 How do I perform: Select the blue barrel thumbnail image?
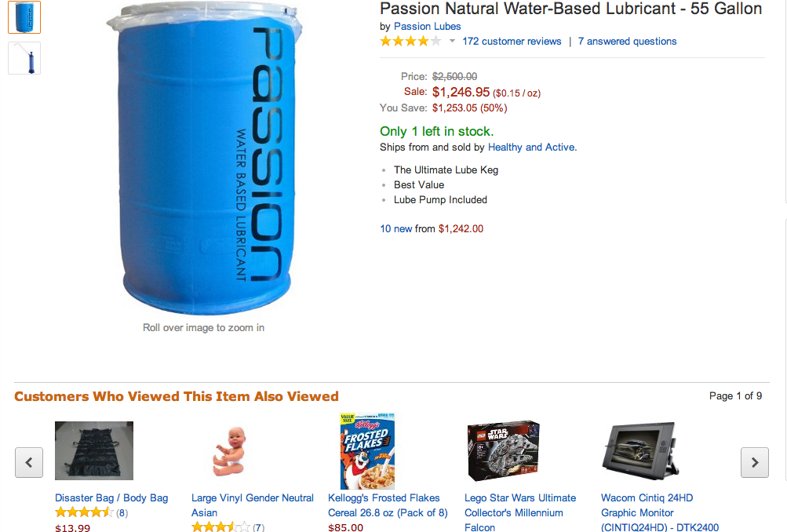[x=24, y=17]
